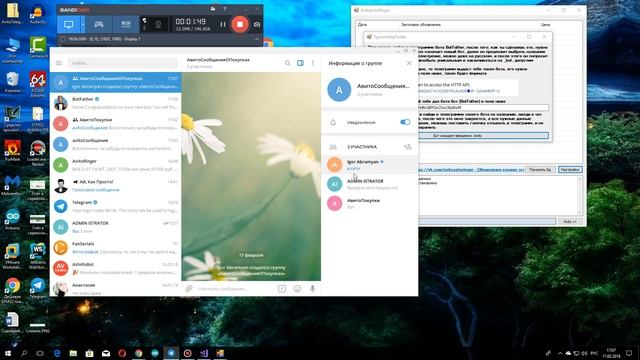Screen dimensions: 640x360
Task: Open the emoji picker
Action: (x=297, y=289)
